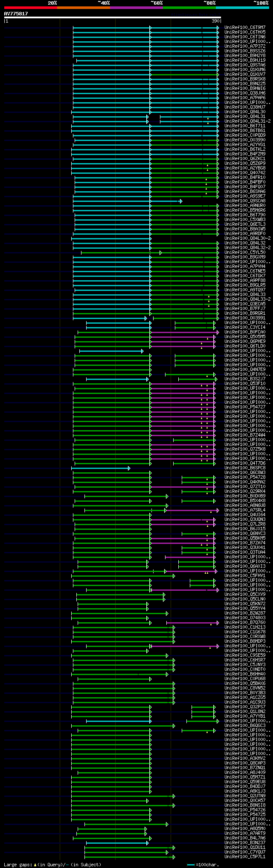Open hit UniRef100_B6T711
The image size is (273, 868).
(245, 126)
